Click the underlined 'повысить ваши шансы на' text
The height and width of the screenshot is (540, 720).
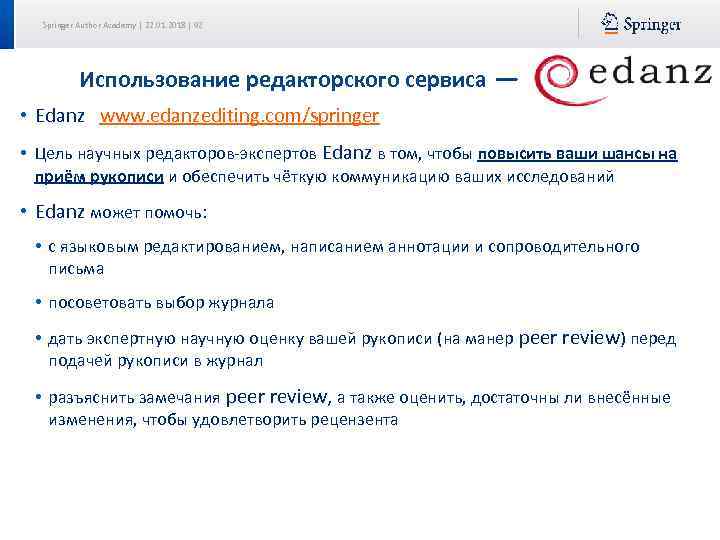577,154
